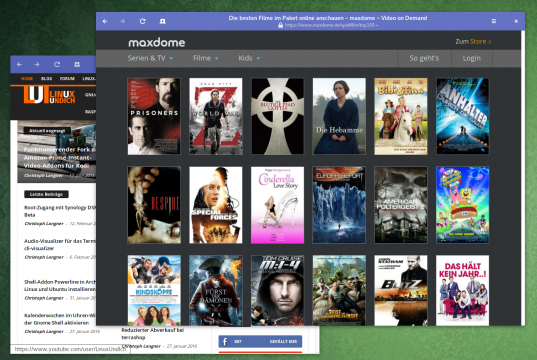This screenshot has height=360, width=537.
Task: Expand the Serien & TV dropdown
Action: coord(150,58)
